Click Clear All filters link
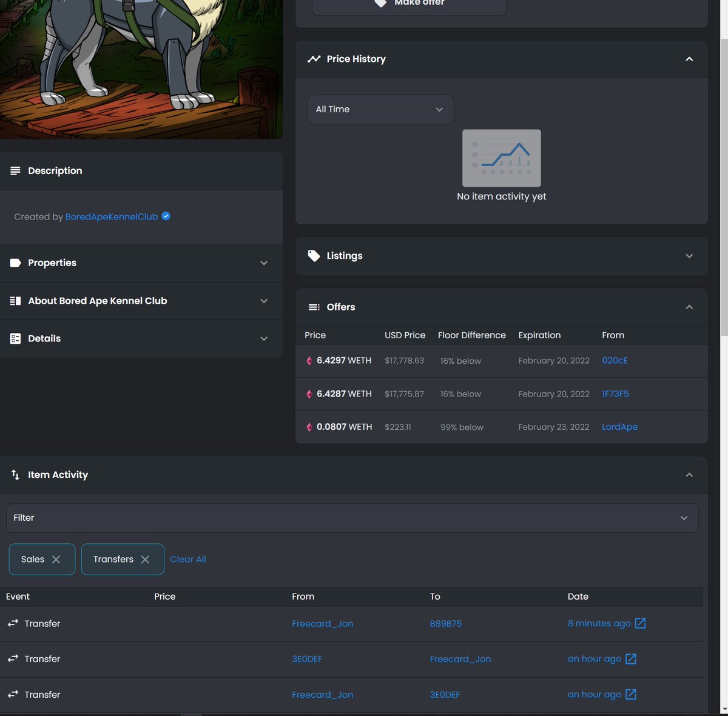Screen dimensions: 728x716 [188, 559]
